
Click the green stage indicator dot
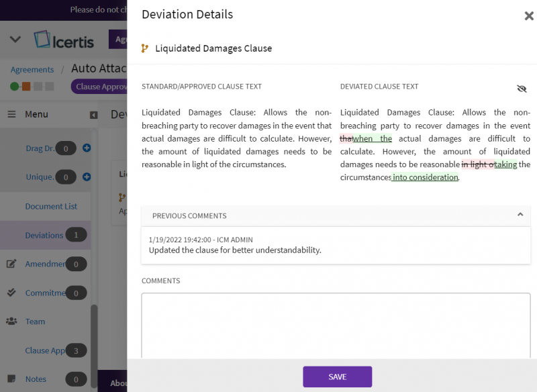tap(14, 86)
